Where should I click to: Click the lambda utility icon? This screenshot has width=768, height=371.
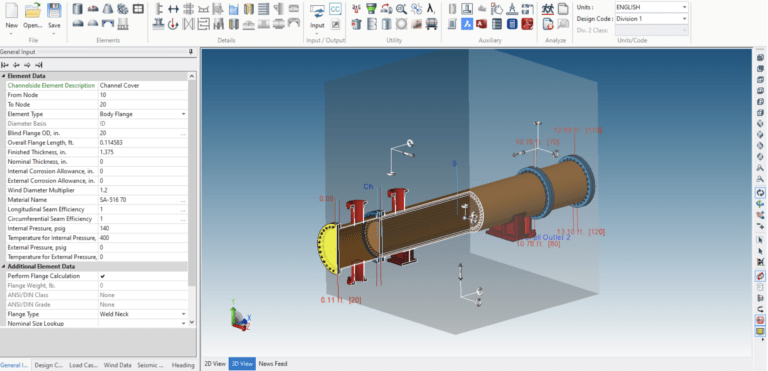(431, 8)
